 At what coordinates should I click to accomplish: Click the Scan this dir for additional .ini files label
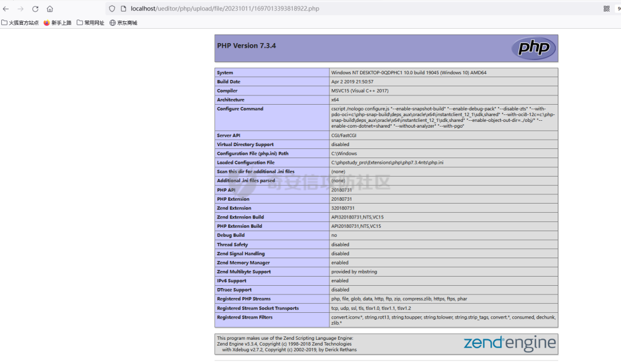[256, 171]
